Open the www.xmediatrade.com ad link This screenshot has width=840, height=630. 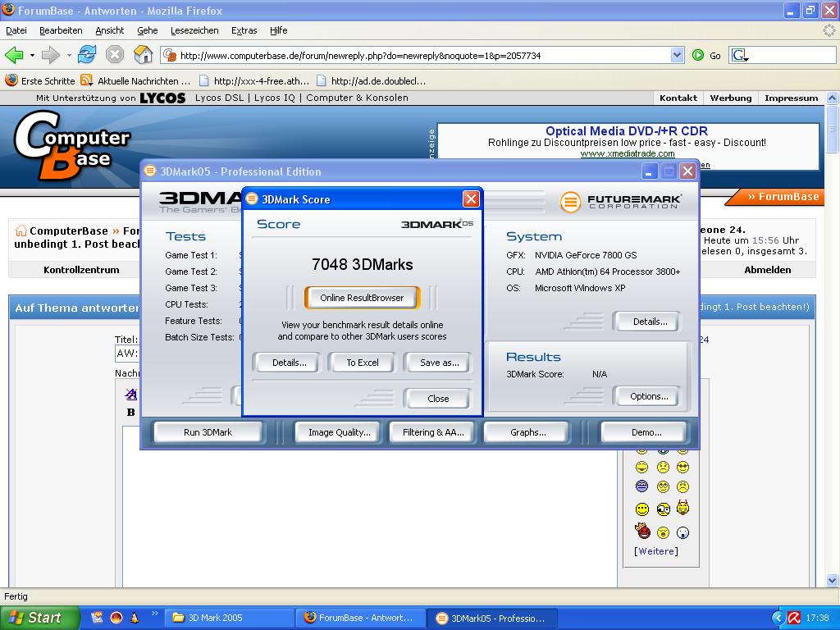tap(627, 153)
